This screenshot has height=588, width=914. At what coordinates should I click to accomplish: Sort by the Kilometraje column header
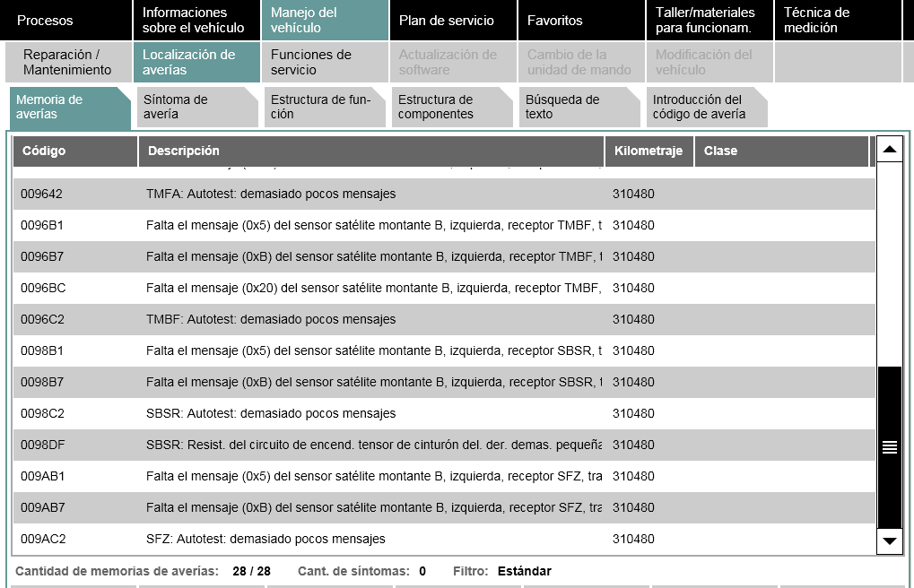pyautogui.click(x=649, y=151)
